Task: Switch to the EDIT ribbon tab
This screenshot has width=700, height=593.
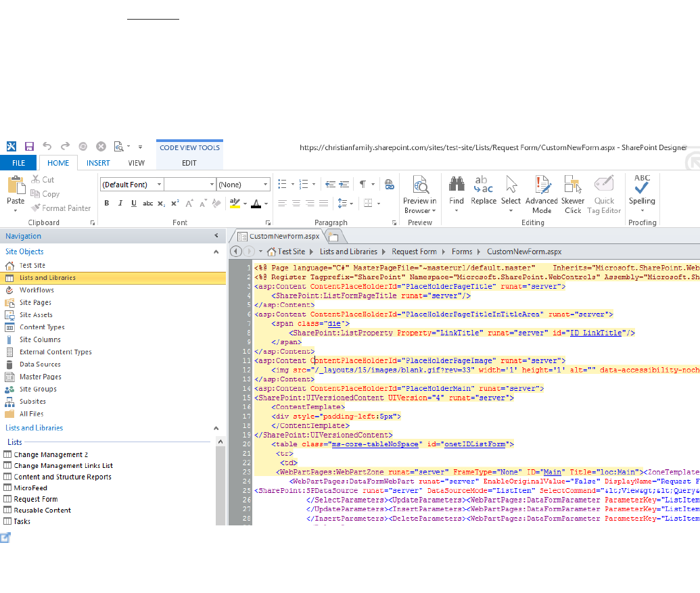Action: coord(189,163)
